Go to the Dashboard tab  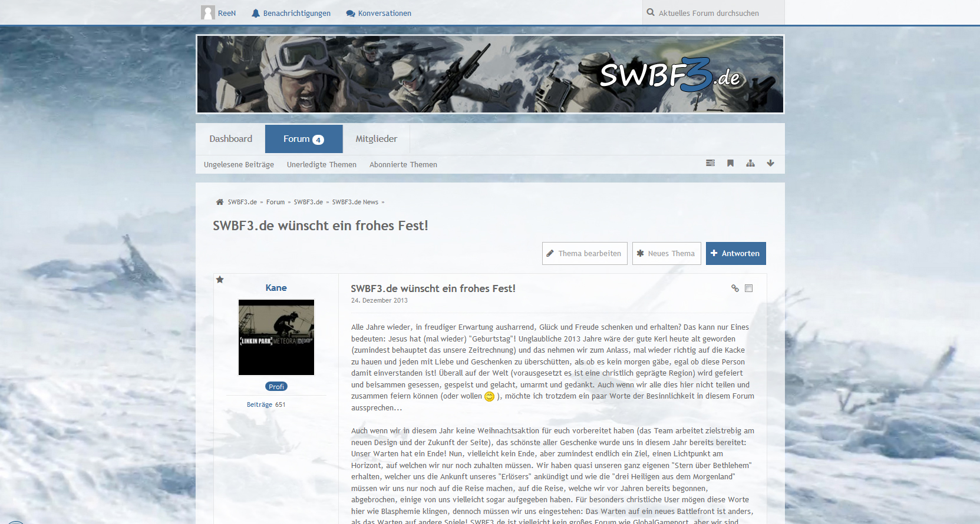point(230,139)
